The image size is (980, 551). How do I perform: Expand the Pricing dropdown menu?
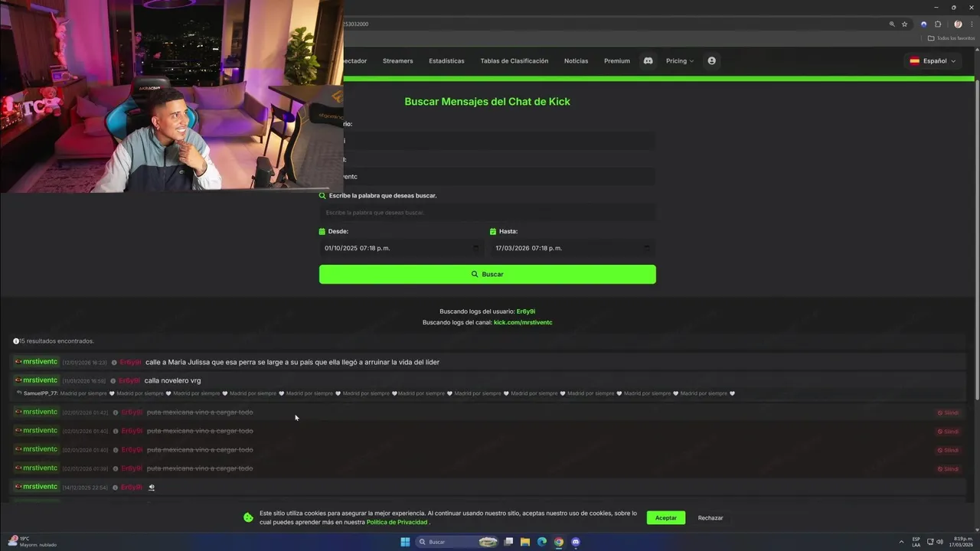pyautogui.click(x=679, y=60)
